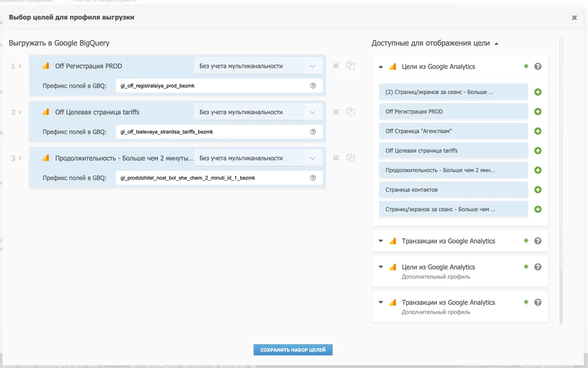
Task: Expand first 'Транзакции из Google Analytics' group
Action: [380, 241]
